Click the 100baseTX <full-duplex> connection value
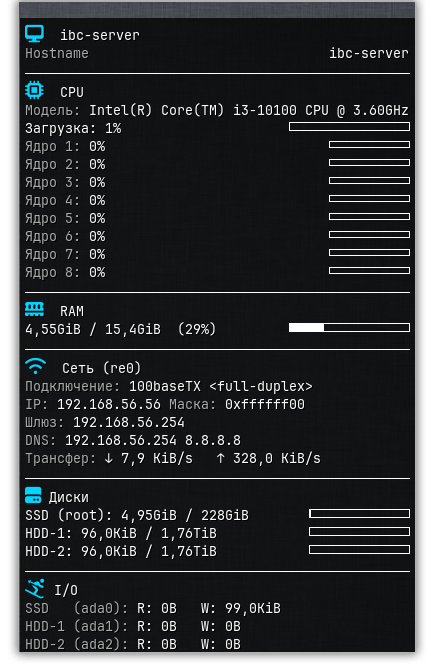 221,386
